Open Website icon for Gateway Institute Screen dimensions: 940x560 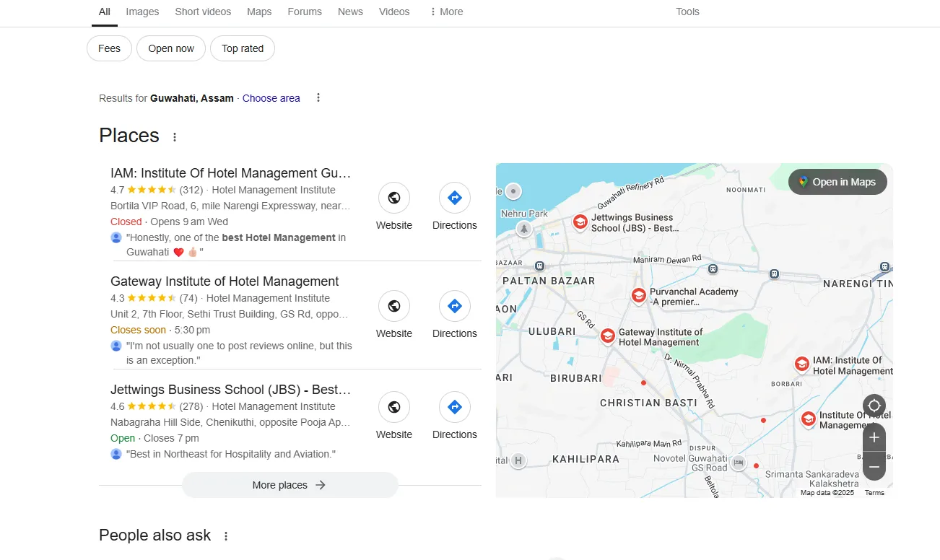[394, 306]
